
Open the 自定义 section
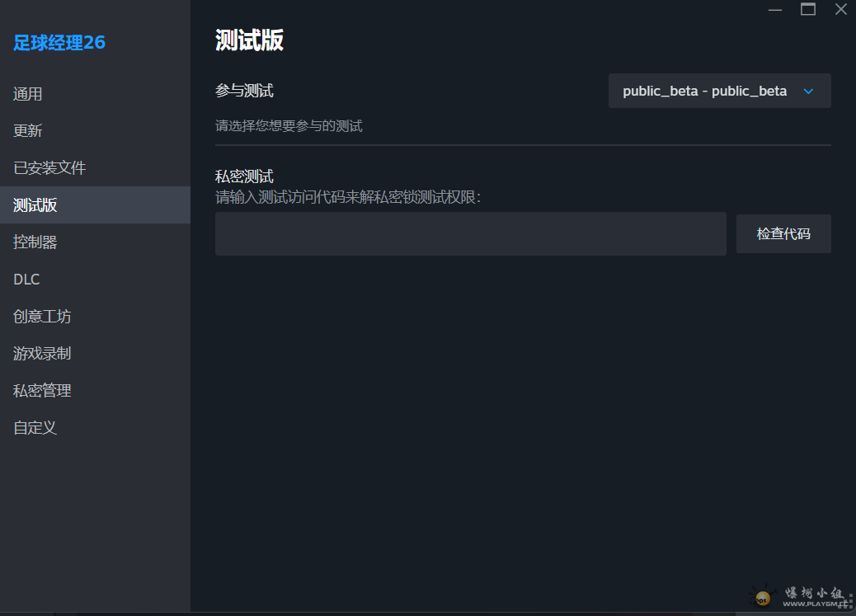[x=35, y=427]
